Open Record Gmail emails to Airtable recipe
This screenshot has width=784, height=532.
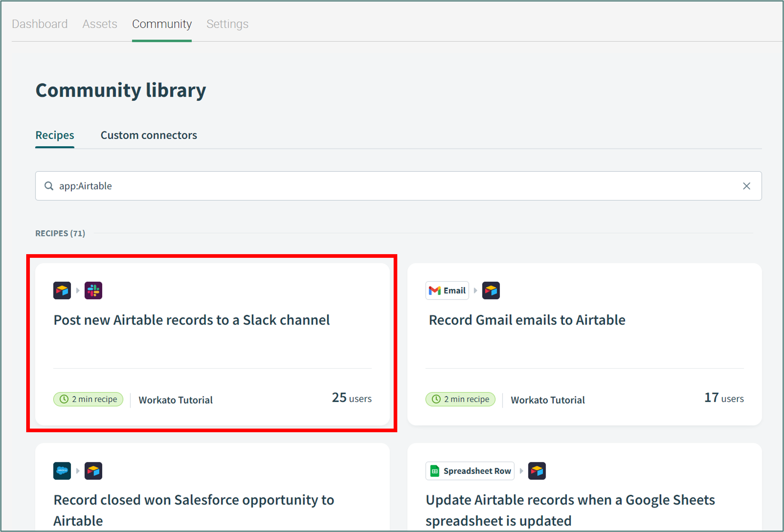coord(527,320)
